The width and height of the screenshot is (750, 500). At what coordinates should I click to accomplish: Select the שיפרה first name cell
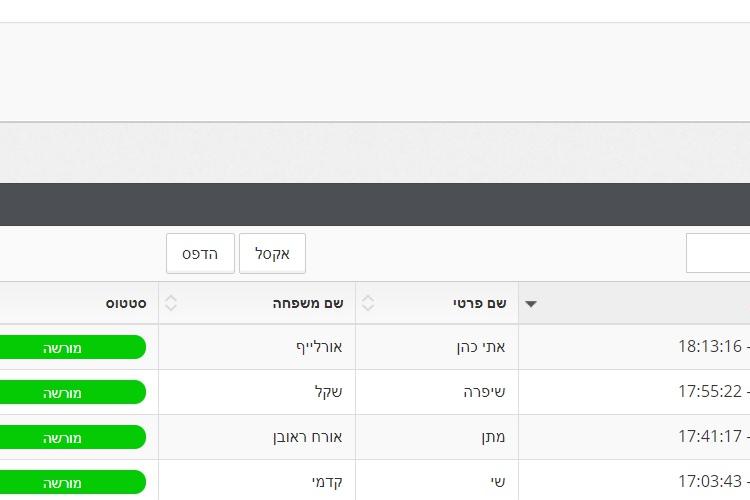coord(437,392)
